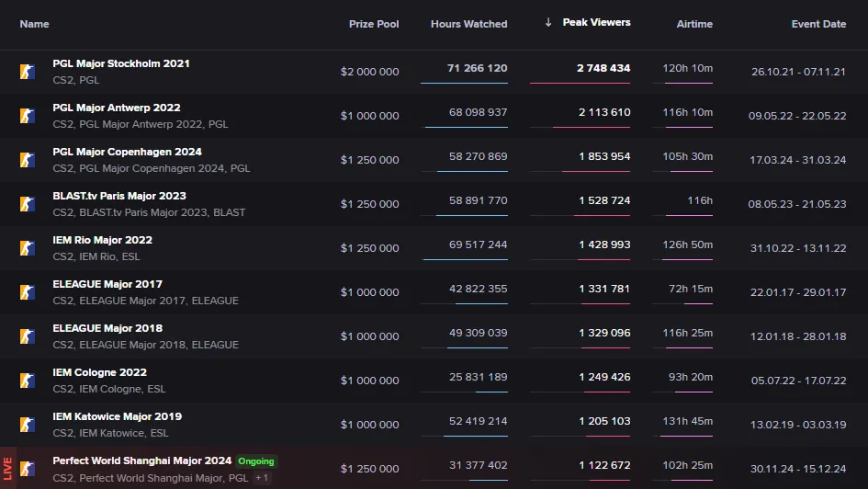Viewport: 868px width, 489px height.
Task: Click peak viewers value 2 748 434
Action: (x=603, y=68)
